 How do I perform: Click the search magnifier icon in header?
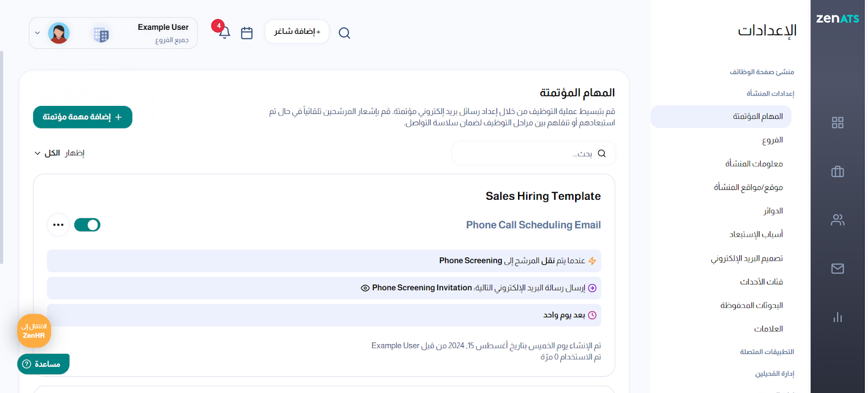tap(344, 33)
